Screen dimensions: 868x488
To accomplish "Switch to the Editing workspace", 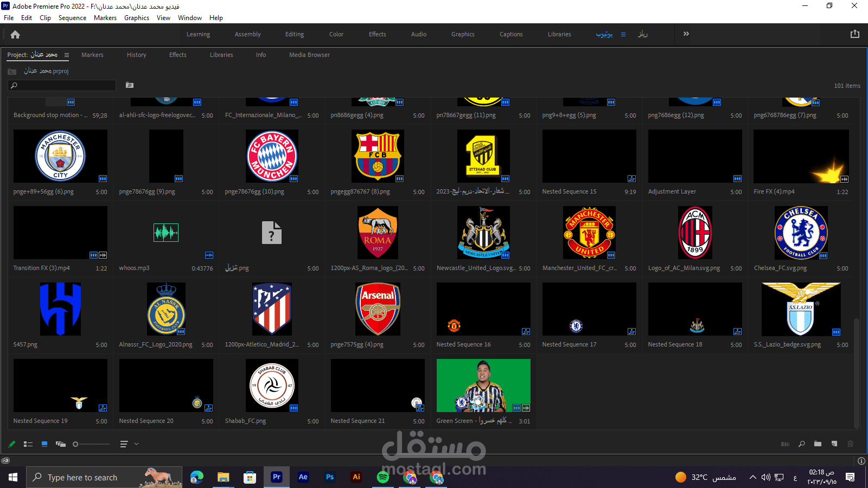I will (x=295, y=34).
